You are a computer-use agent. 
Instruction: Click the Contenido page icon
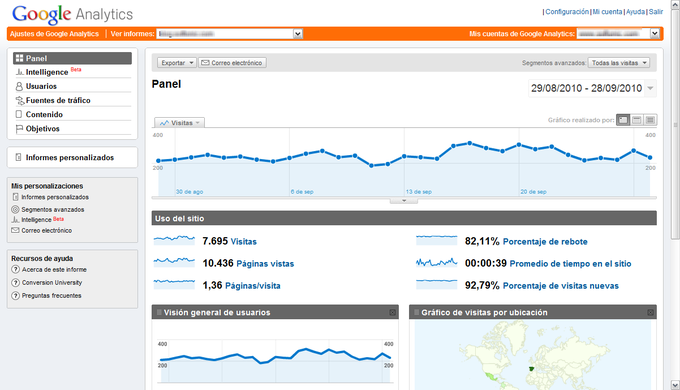(19, 114)
